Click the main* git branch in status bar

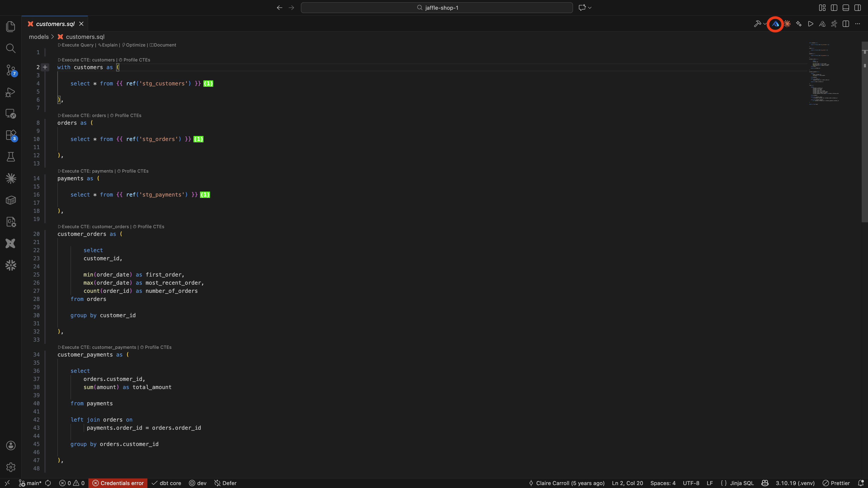click(x=30, y=483)
